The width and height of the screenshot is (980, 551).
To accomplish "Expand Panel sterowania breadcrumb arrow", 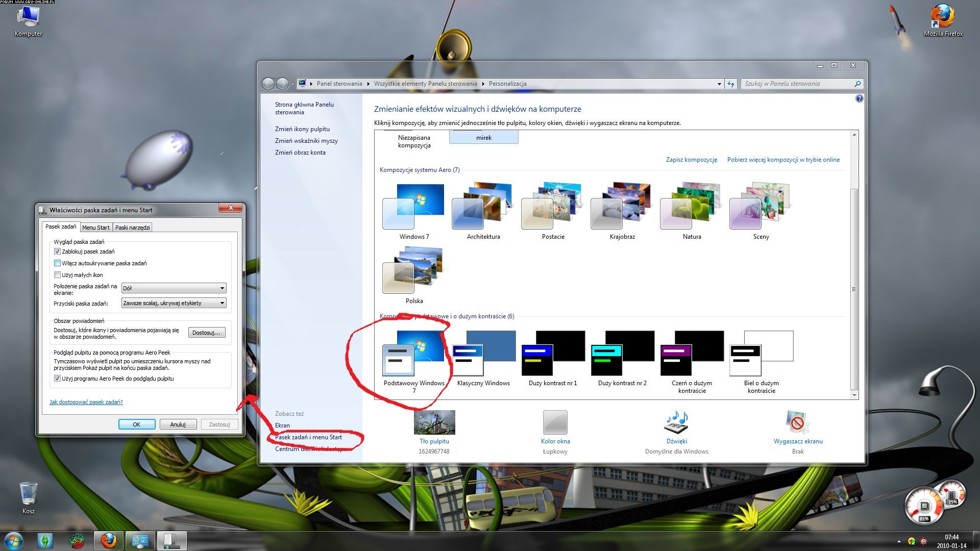I will (x=368, y=84).
